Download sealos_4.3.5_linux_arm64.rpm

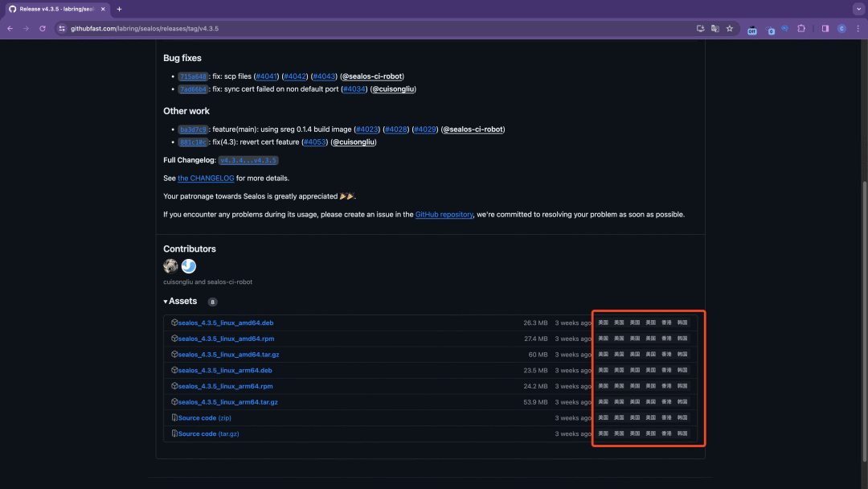[x=225, y=387]
